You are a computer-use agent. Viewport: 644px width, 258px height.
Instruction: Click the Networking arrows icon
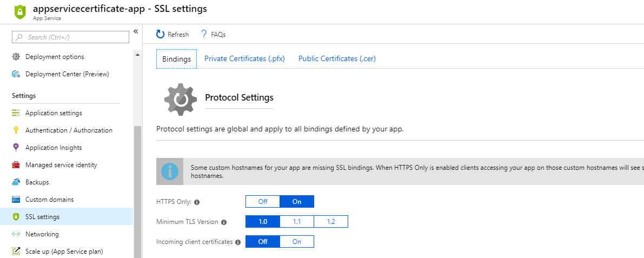(x=16, y=234)
